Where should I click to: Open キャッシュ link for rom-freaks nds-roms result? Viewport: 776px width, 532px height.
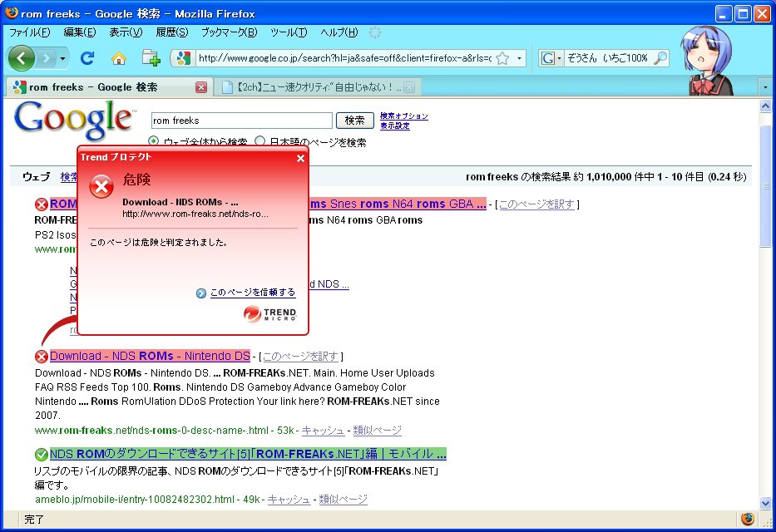coord(323,430)
